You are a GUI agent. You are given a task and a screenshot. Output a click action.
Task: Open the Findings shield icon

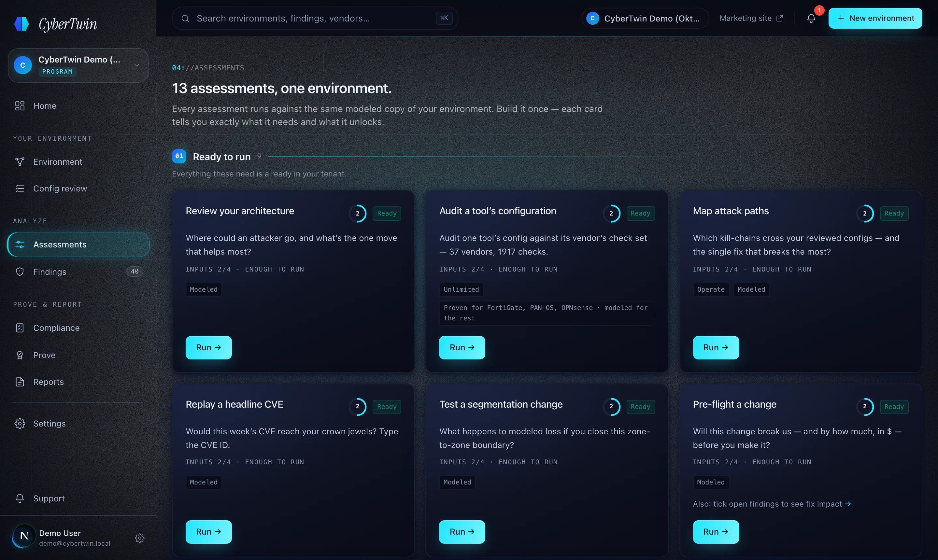pyautogui.click(x=20, y=272)
